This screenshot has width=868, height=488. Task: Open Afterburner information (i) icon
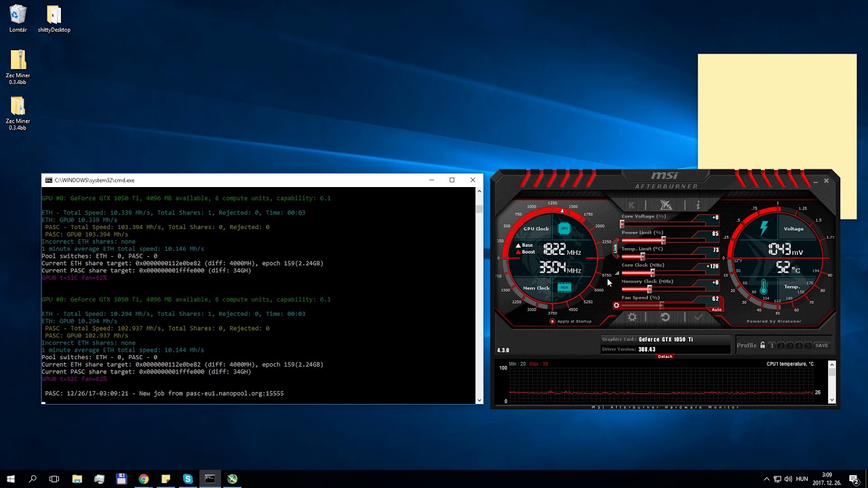698,205
